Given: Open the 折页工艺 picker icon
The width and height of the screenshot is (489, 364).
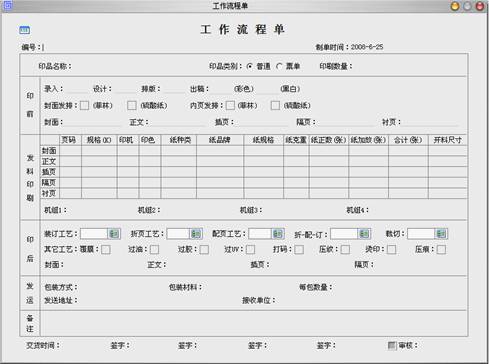Looking at the screenshot, I should (196, 234).
